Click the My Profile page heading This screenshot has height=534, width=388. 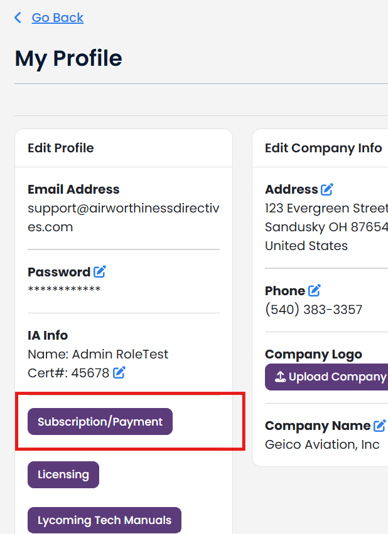(x=68, y=58)
